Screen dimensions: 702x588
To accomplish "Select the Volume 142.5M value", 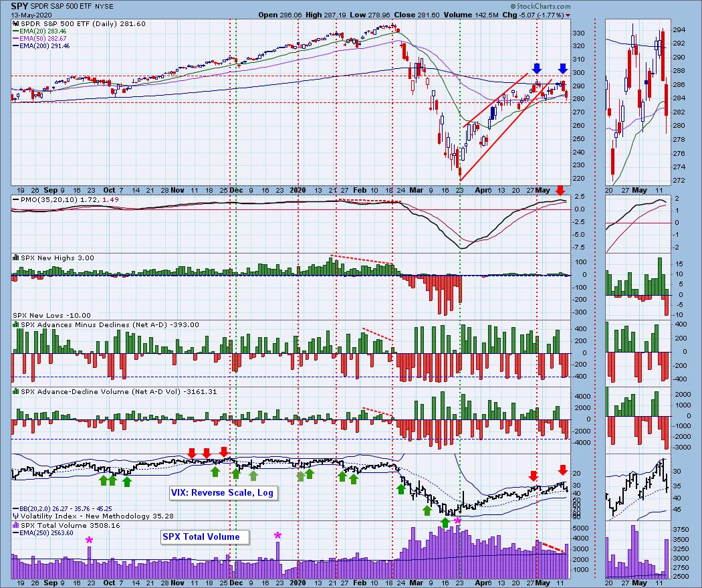I will (x=471, y=15).
